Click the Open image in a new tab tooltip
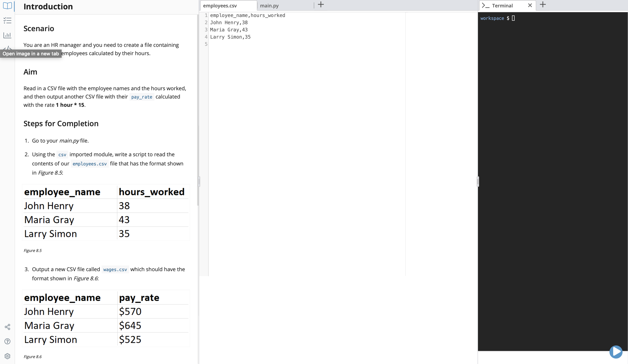 click(31, 54)
